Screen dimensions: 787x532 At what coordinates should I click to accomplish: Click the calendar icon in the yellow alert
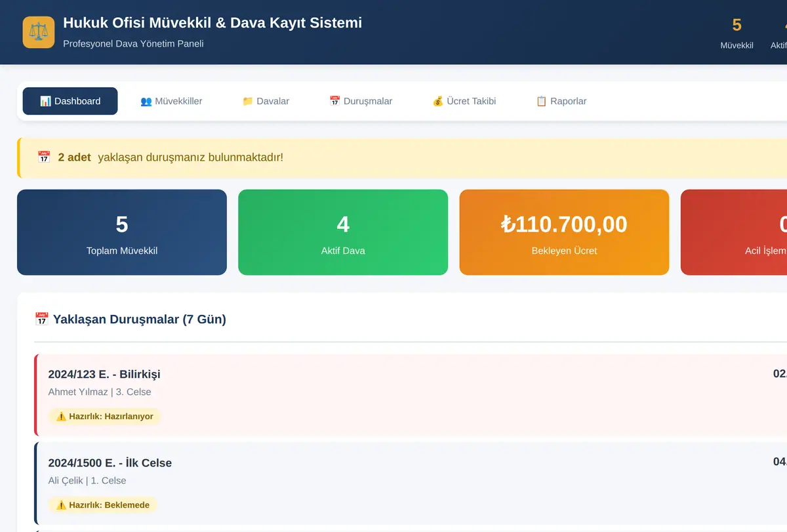point(44,157)
